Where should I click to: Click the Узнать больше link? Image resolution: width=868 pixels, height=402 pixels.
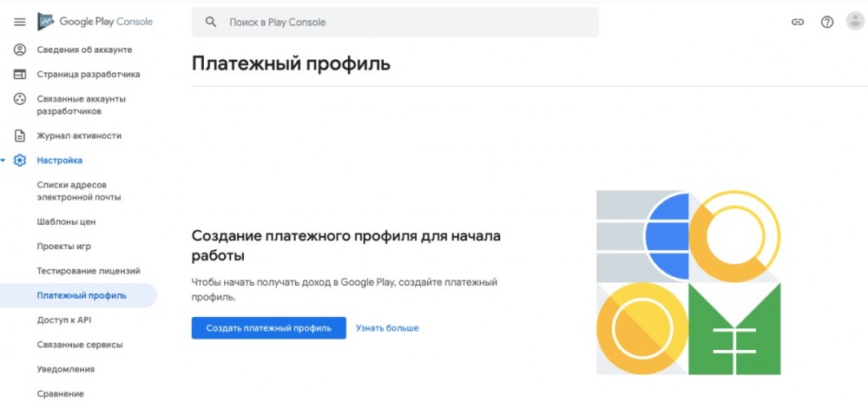click(387, 328)
